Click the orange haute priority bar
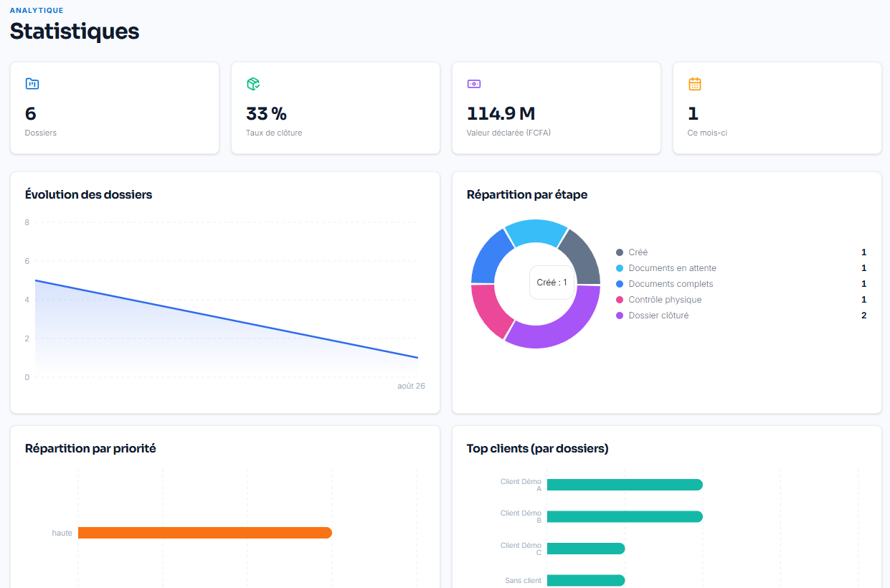The image size is (890, 588). click(205, 533)
